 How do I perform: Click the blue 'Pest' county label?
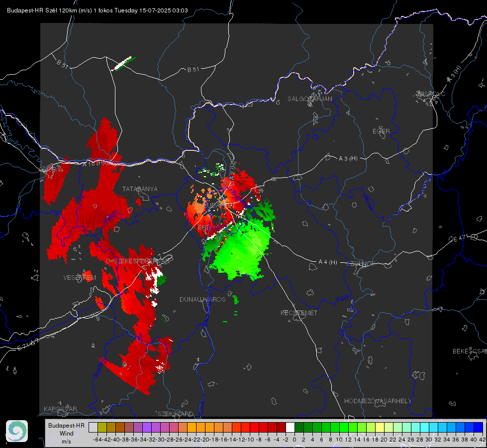(x=342, y=300)
